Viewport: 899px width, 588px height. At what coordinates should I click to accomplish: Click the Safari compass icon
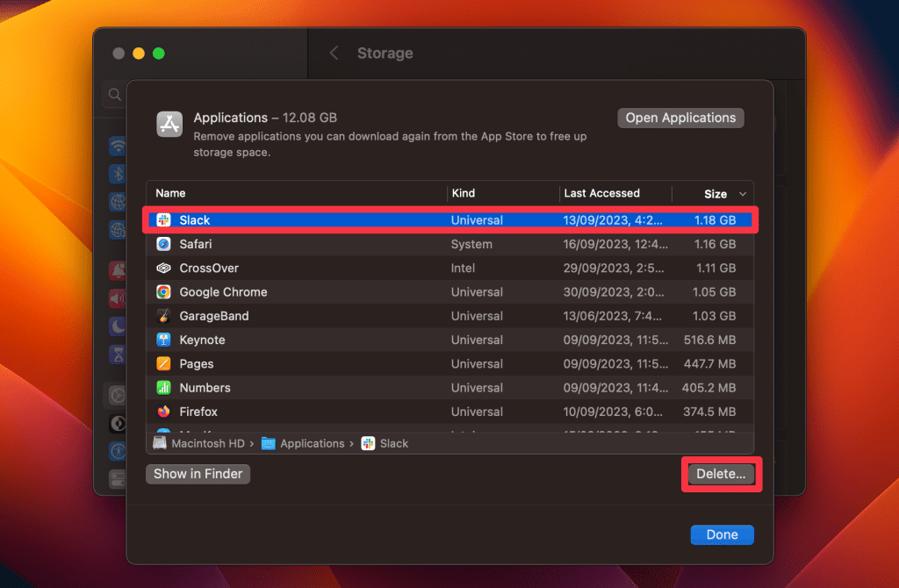(163, 244)
